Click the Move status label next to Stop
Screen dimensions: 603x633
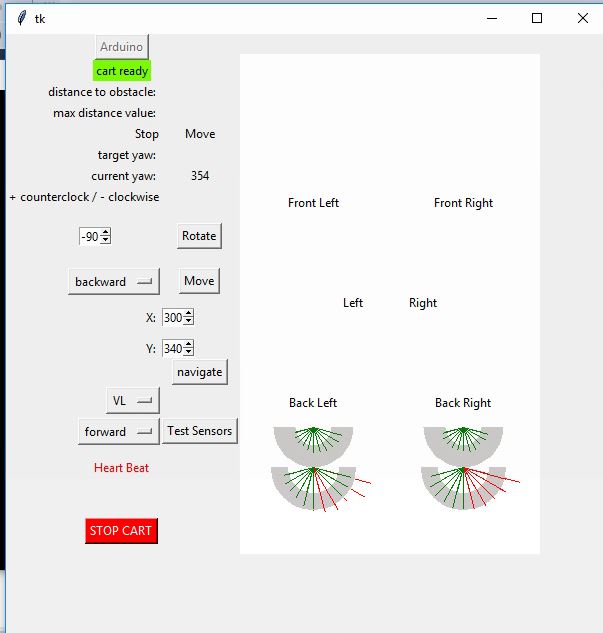[200, 134]
